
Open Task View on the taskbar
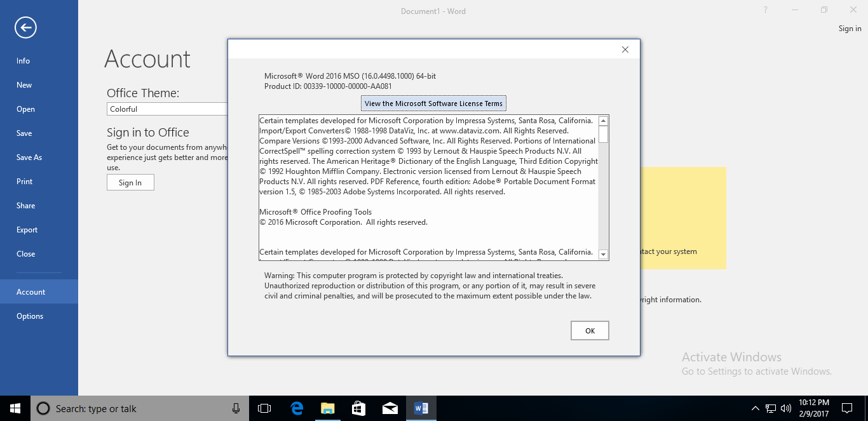tap(264, 408)
